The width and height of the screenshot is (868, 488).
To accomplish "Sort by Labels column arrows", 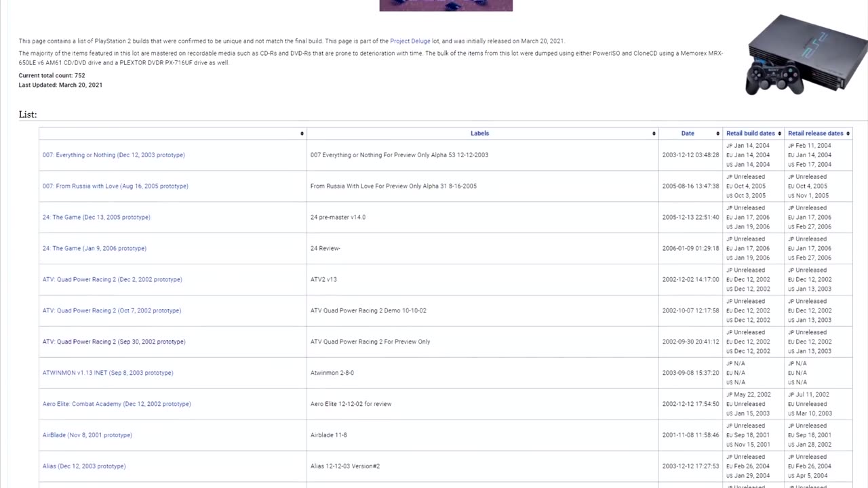I will click(654, 134).
